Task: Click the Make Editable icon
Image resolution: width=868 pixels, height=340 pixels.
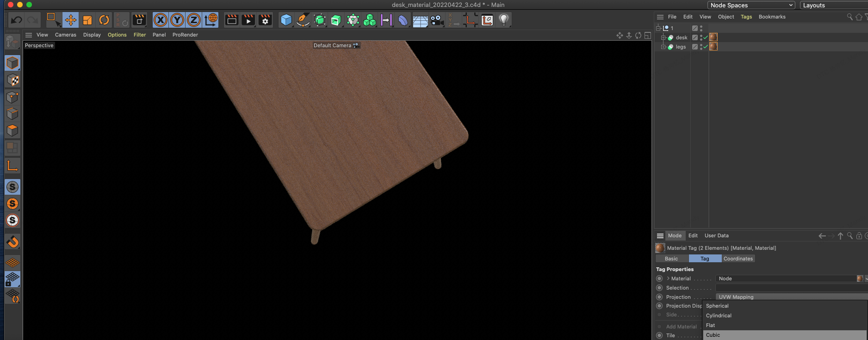Action: (12, 42)
